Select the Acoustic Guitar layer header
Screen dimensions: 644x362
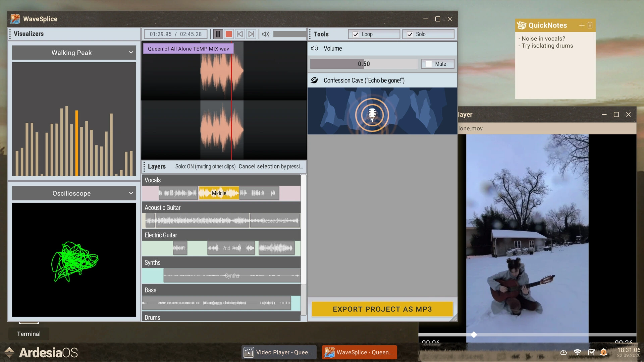pos(221,207)
